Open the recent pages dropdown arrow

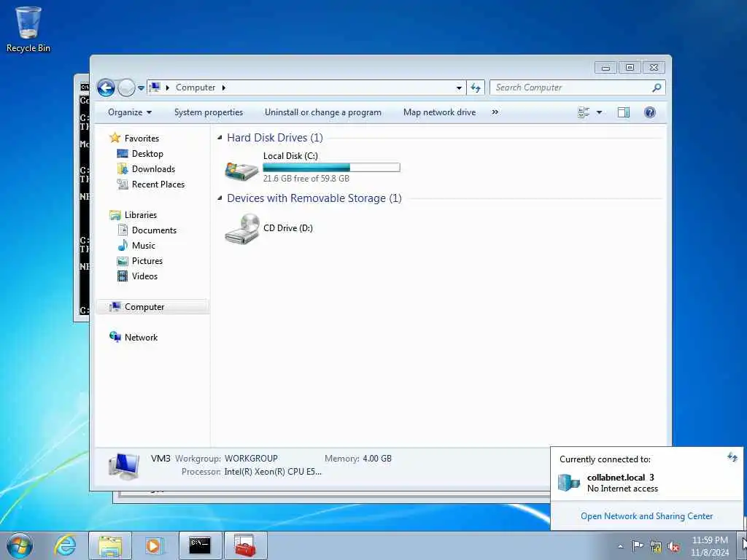(x=141, y=88)
